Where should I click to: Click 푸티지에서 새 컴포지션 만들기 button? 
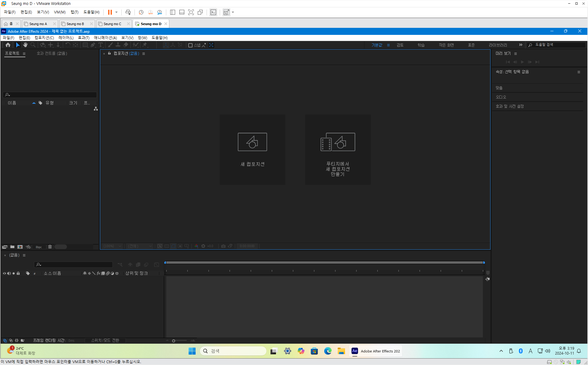click(x=338, y=150)
